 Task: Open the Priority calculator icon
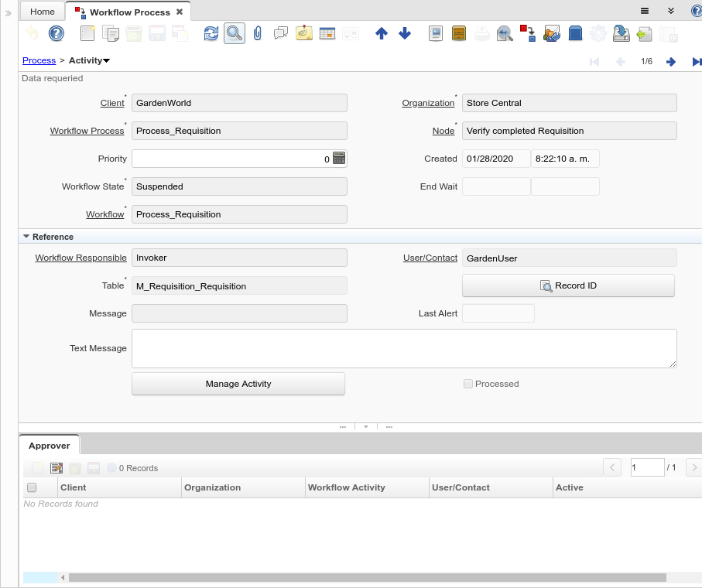pyautogui.click(x=338, y=159)
